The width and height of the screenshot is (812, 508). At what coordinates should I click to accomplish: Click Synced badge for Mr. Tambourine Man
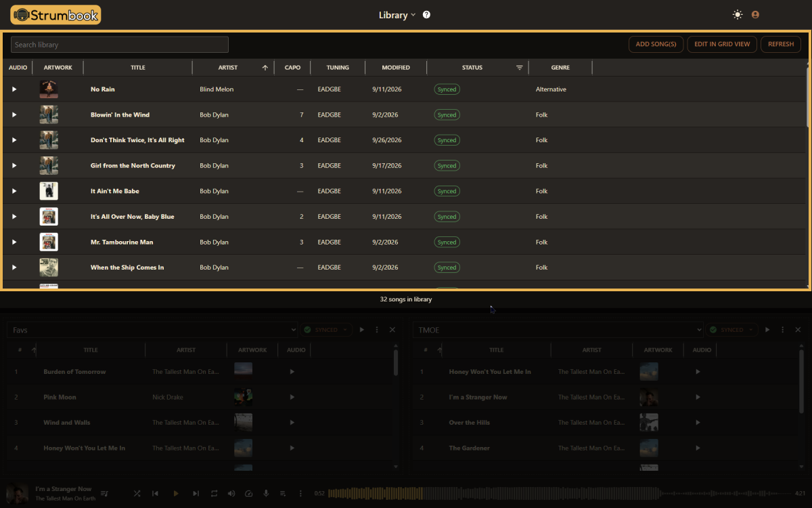(x=447, y=242)
